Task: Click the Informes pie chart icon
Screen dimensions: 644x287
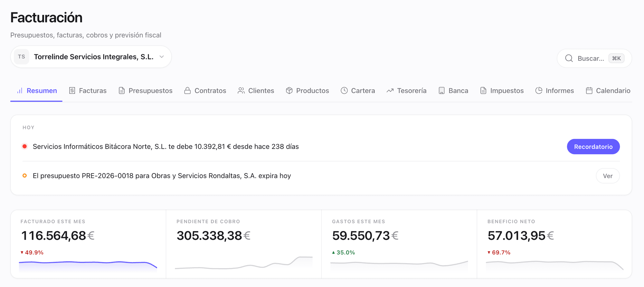Action: tap(539, 91)
